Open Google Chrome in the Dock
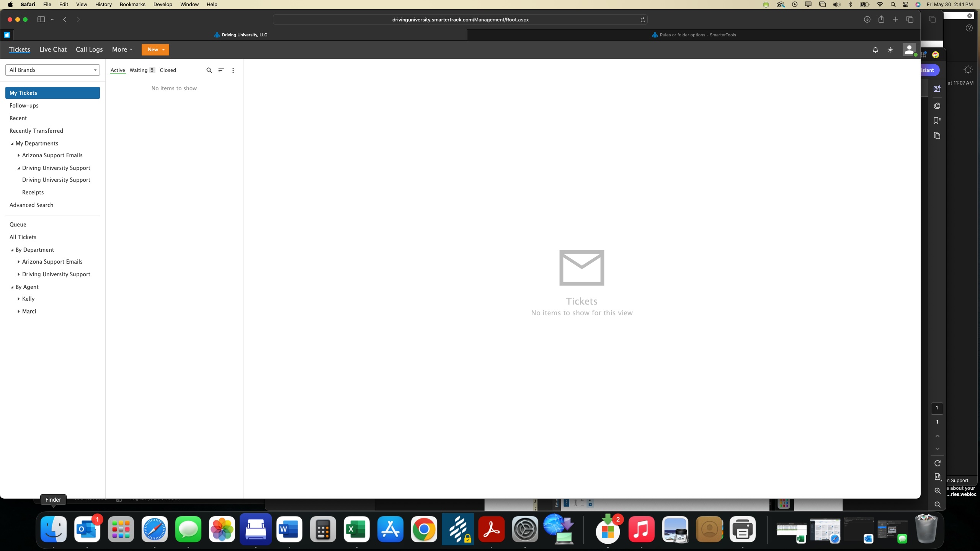The width and height of the screenshot is (980, 551). point(424,529)
